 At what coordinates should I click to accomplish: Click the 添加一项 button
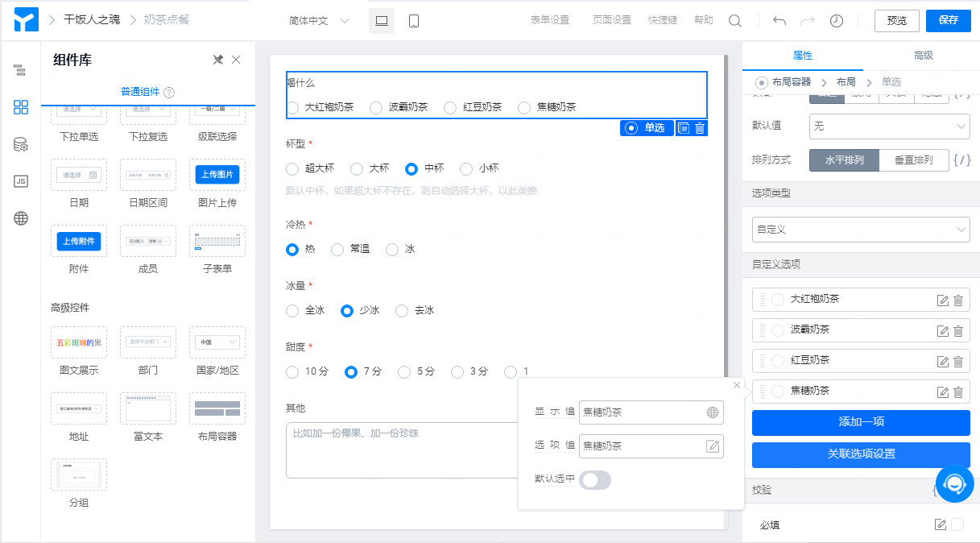[x=860, y=423]
